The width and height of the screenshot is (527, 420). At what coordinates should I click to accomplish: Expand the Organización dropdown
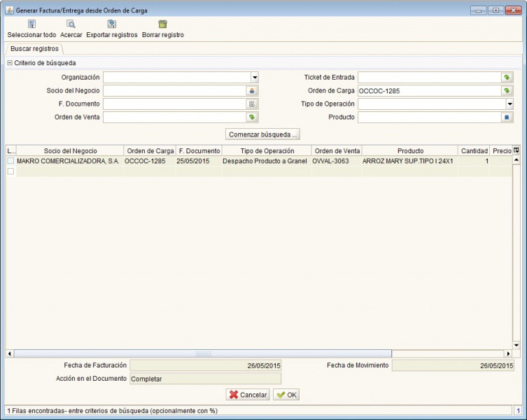coord(255,78)
